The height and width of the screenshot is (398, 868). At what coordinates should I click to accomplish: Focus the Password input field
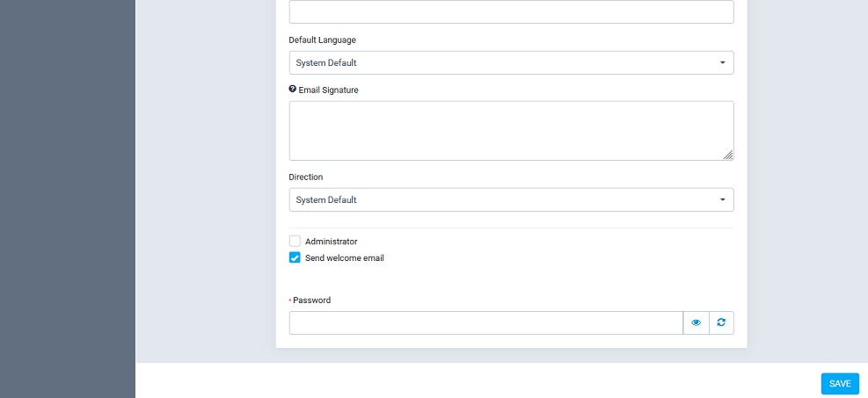tap(486, 322)
